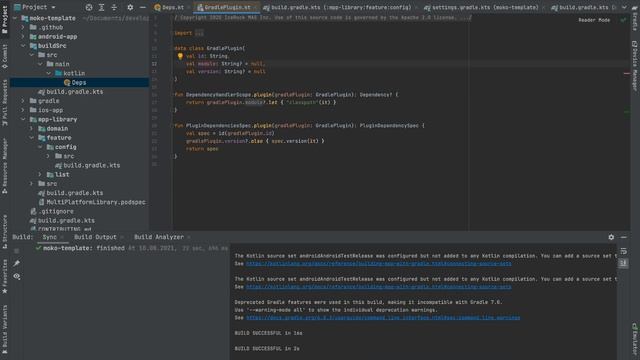Open the Build Analyzer tab

[159, 237]
